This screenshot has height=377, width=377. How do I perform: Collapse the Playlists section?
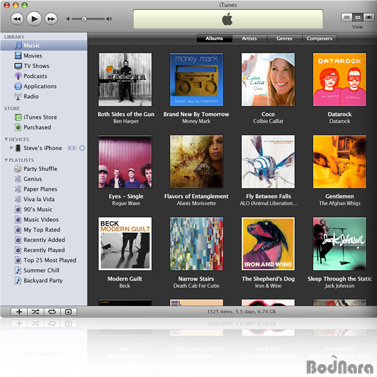coord(6,160)
